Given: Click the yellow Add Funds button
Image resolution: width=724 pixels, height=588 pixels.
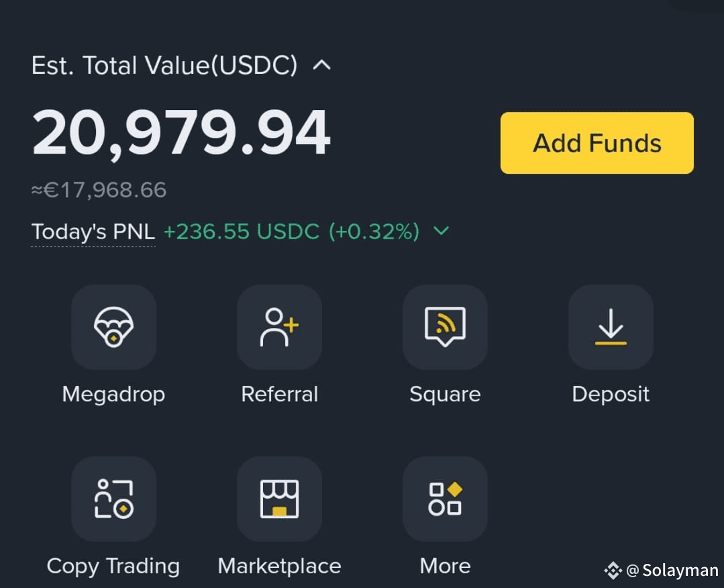Looking at the screenshot, I should [597, 143].
